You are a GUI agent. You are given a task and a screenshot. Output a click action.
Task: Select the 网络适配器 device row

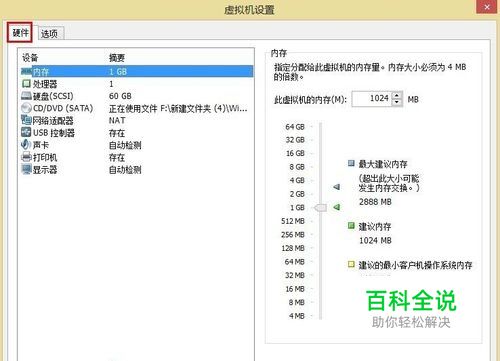coord(137,120)
